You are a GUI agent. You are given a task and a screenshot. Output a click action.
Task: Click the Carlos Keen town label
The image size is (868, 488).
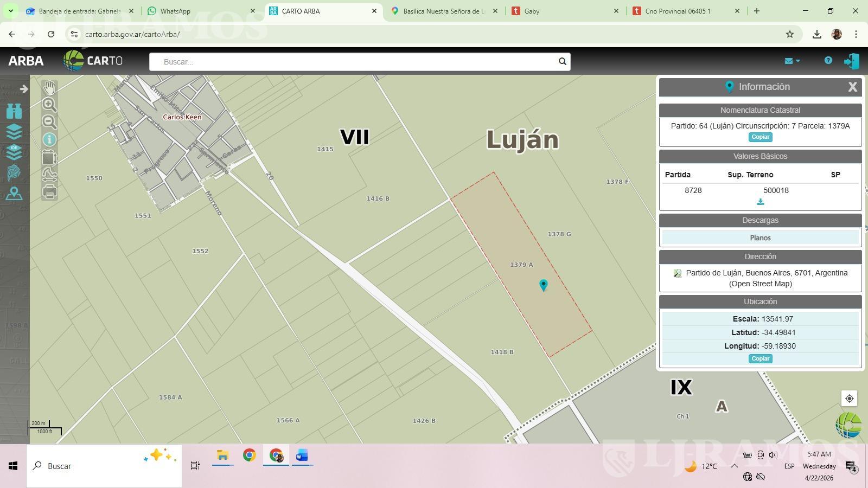click(x=182, y=117)
